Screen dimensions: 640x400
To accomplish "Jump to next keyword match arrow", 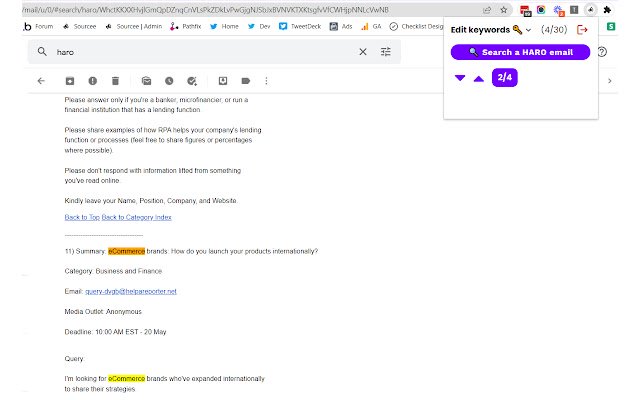I will tap(460, 78).
